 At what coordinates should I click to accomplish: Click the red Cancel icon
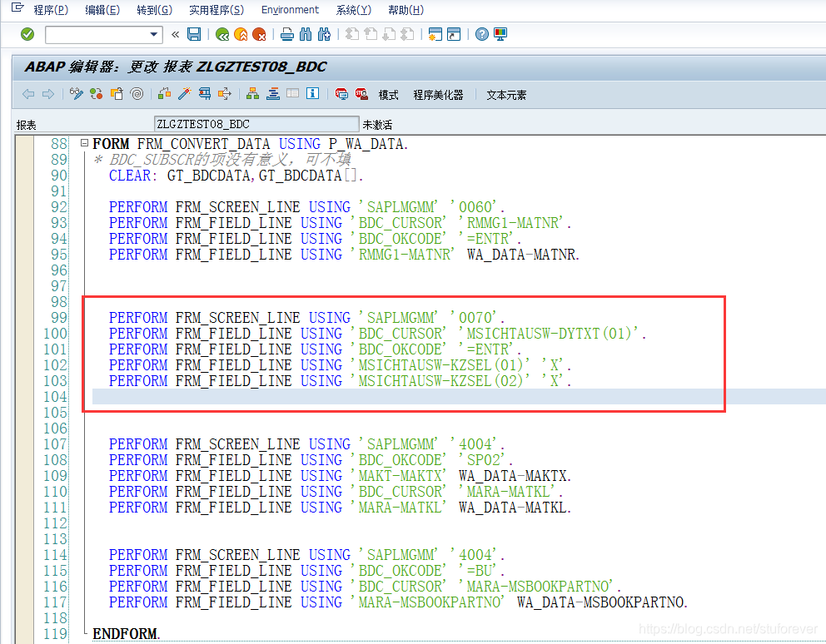(x=259, y=35)
